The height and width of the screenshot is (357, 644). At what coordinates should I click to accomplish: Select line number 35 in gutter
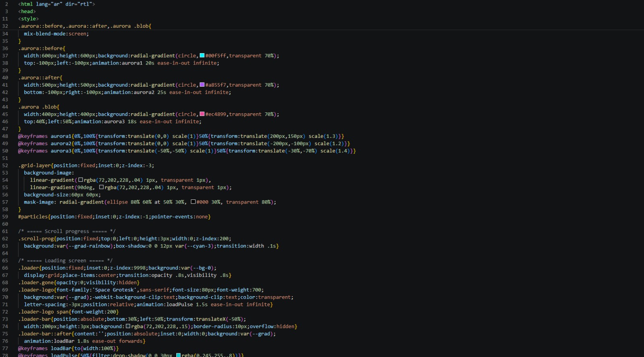pos(5,41)
